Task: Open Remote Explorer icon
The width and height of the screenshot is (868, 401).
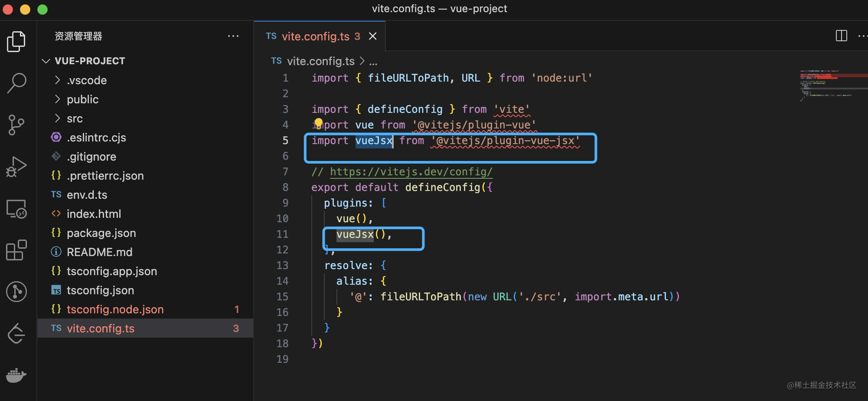Action: pyautogui.click(x=16, y=209)
